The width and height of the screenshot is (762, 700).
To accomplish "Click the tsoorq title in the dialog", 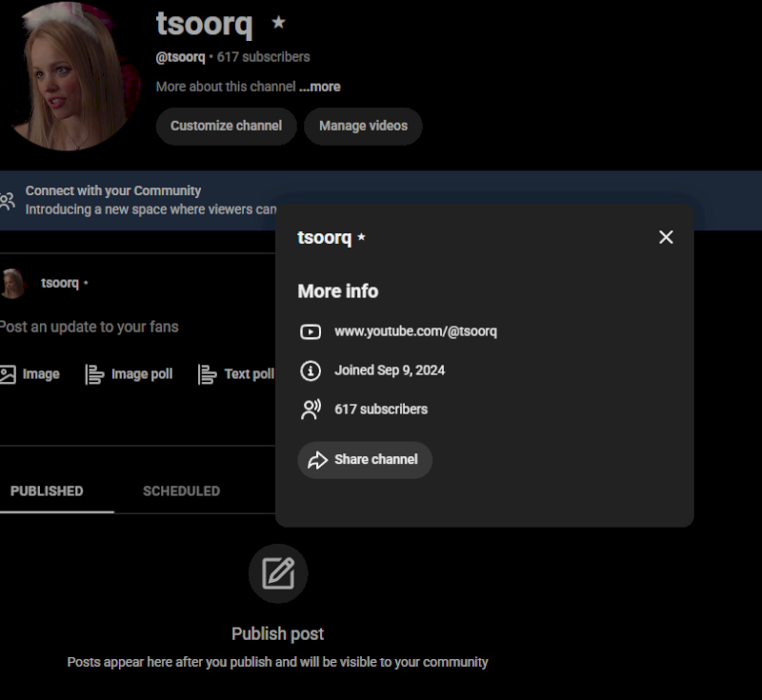I will coord(324,237).
